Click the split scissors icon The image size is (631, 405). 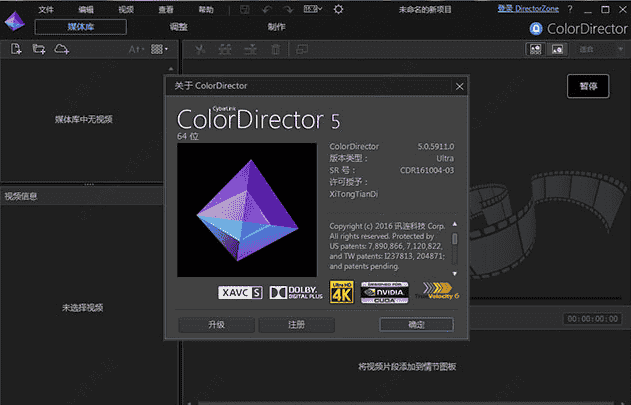click(200, 48)
